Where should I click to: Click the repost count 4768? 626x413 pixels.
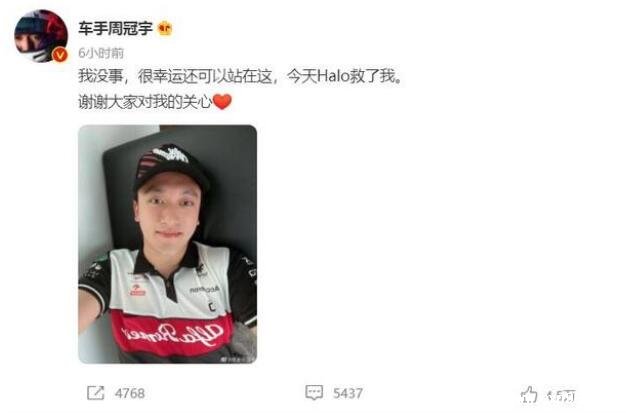tap(130, 393)
